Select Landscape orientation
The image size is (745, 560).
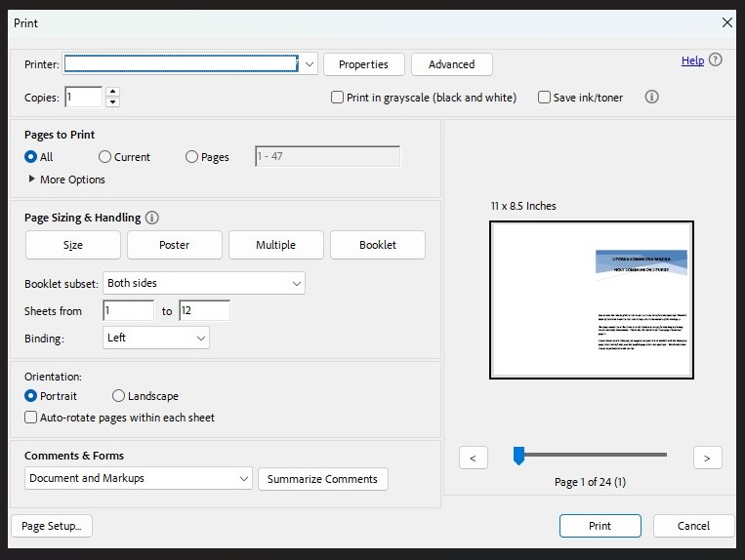coord(118,396)
